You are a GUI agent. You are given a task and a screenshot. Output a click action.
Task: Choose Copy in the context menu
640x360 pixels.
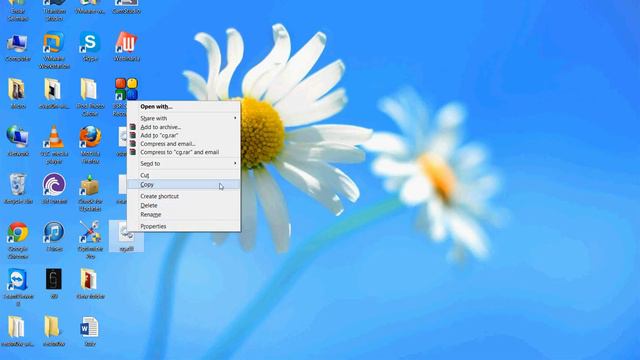point(184,185)
